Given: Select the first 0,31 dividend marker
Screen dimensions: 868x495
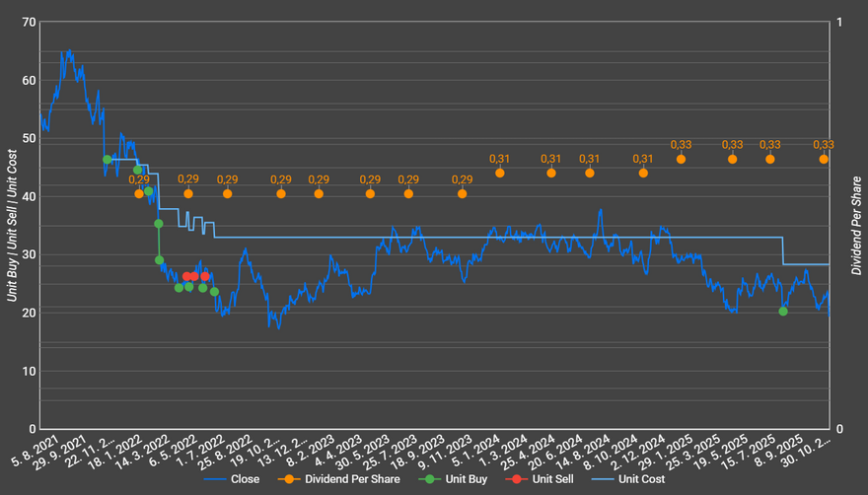Looking at the screenshot, I should 500,174.
